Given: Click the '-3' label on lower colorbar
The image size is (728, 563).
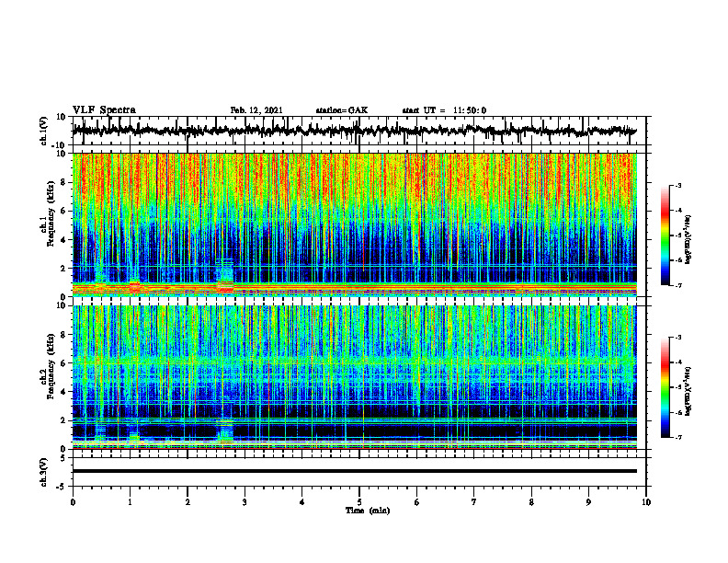Looking at the screenshot, I should tap(677, 338).
